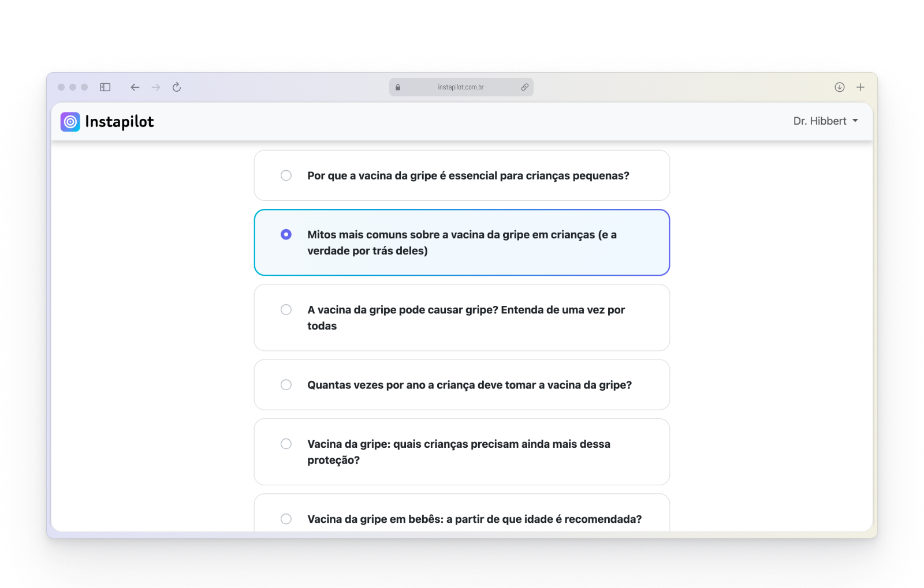This screenshot has width=924, height=588.
Task: Select radio for 'quais crianças precisam ainda mais'
Action: click(286, 444)
